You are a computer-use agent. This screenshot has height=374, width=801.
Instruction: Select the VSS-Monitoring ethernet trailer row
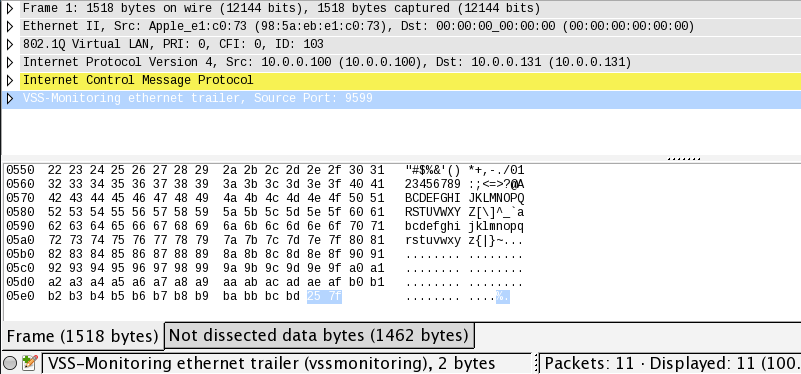coord(410,99)
